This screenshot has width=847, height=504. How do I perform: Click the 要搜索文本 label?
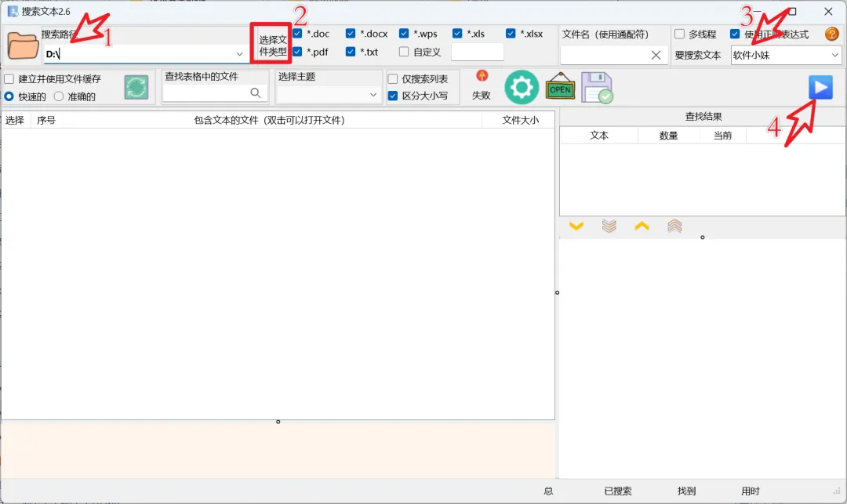(x=697, y=56)
